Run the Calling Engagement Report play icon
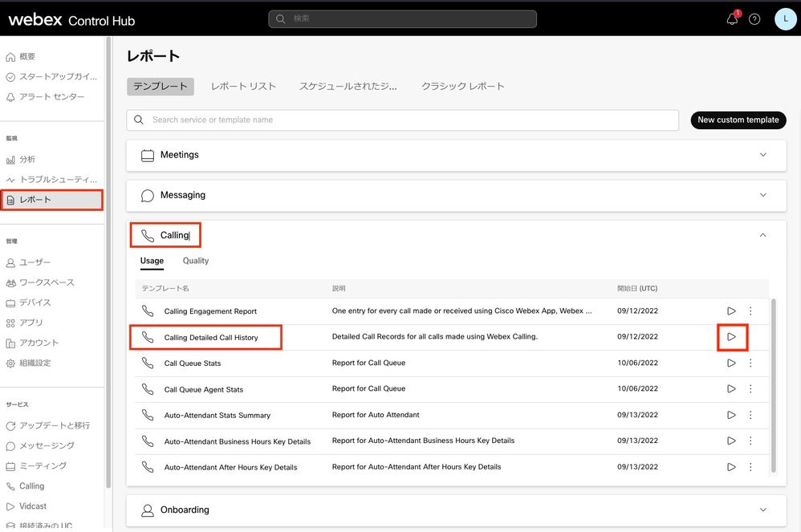 pyautogui.click(x=731, y=311)
